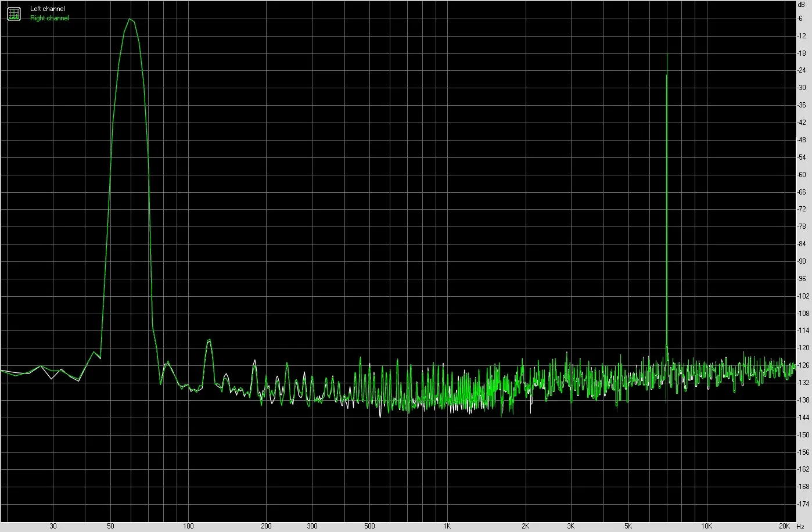
Task: Click the -60 dB axis label
Action: click(802, 175)
